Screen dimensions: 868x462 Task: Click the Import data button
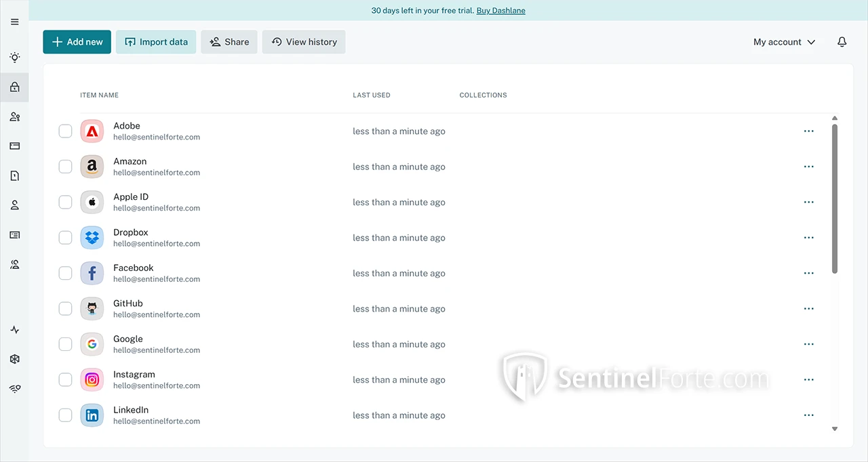(156, 42)
